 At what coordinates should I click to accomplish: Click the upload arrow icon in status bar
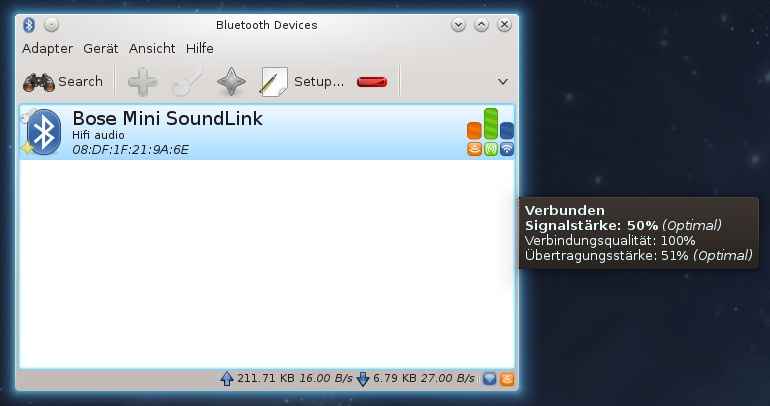tap(226, 379)
